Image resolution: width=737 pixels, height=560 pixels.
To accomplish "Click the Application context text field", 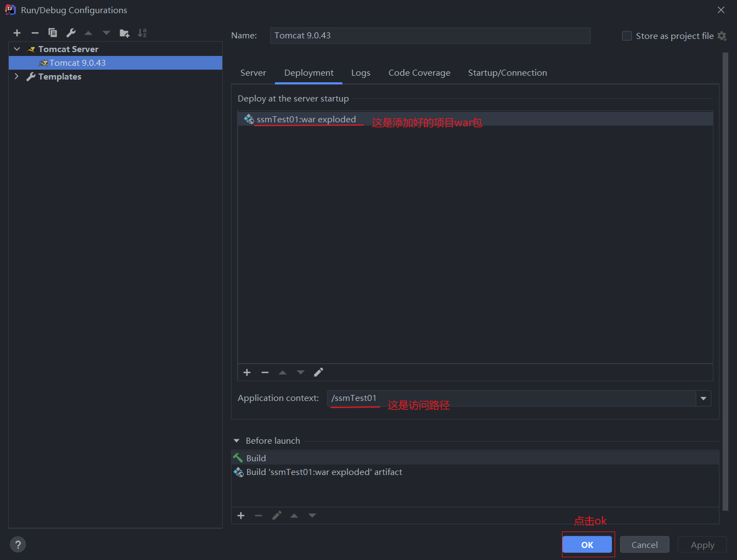I will click(x=511, y=398).
